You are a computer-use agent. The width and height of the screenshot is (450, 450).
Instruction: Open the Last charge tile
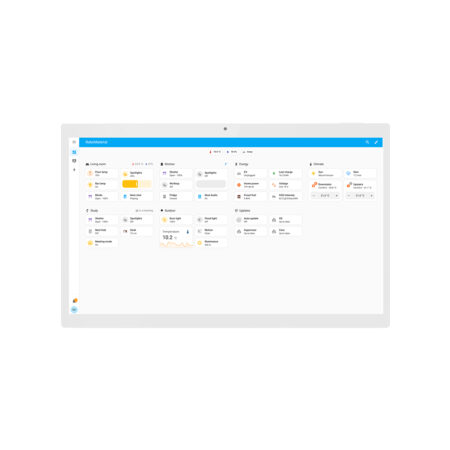[x=286, y=174]
